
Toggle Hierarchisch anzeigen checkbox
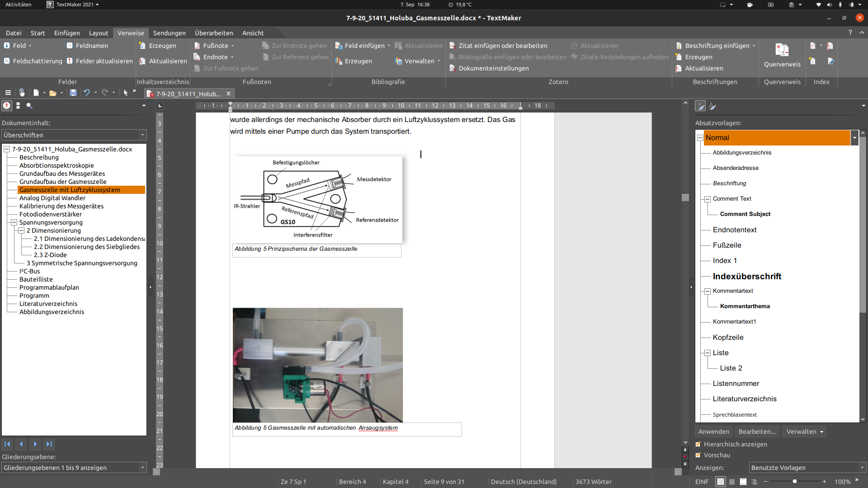pos(698,443)
